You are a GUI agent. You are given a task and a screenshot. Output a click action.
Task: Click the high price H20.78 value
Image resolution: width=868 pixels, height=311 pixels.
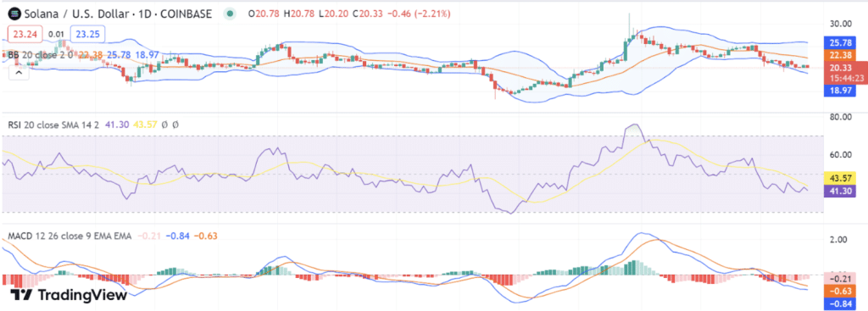point(300,14)
